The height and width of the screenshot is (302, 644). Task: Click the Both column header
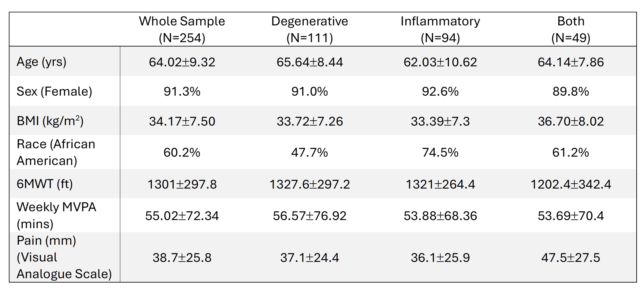(571, 29)
